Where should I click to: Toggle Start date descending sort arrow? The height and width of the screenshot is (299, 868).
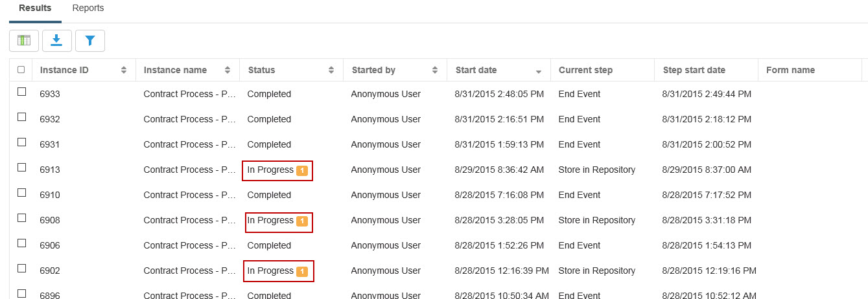tap(538, 71)
